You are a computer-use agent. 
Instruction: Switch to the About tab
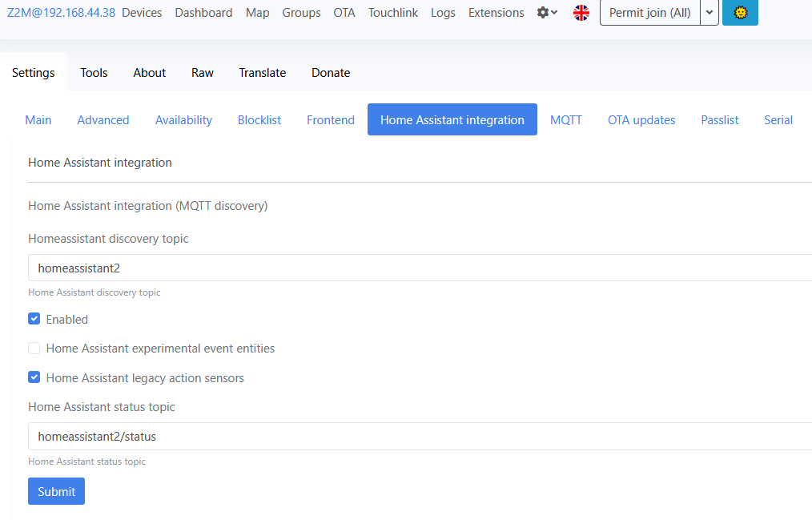click(x=149, y=72)
